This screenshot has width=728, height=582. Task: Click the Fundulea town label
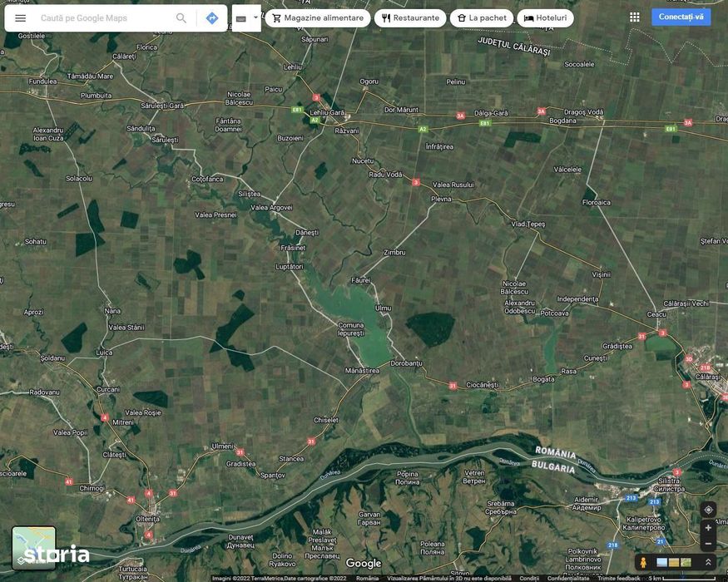42,81
